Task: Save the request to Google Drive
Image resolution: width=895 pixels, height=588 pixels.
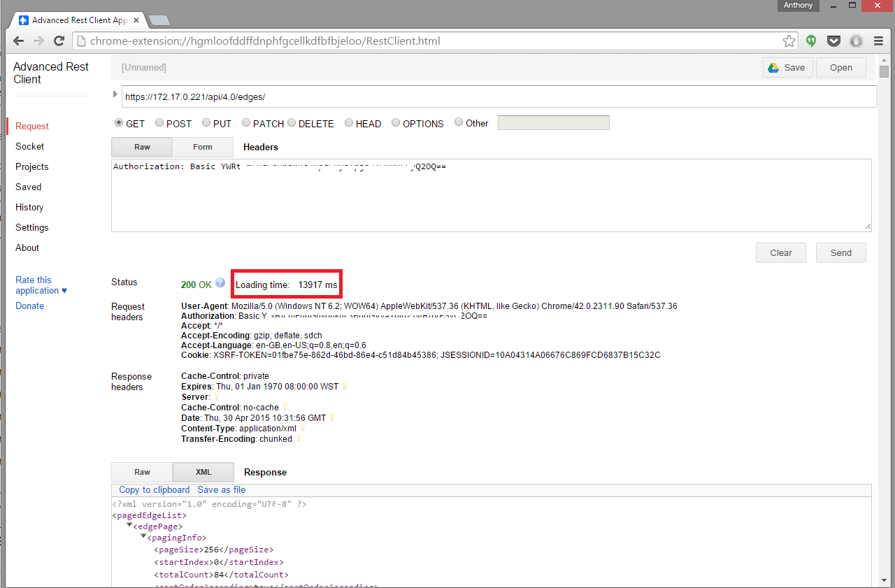Action: tap(787, 68)
